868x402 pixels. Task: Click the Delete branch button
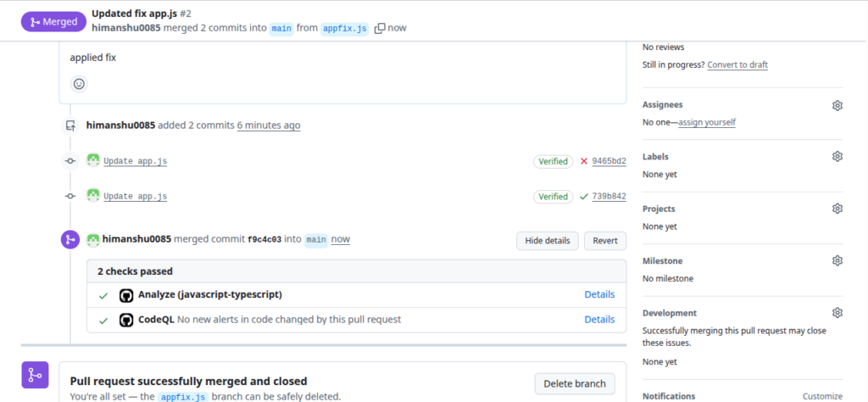tap(574, 384)
